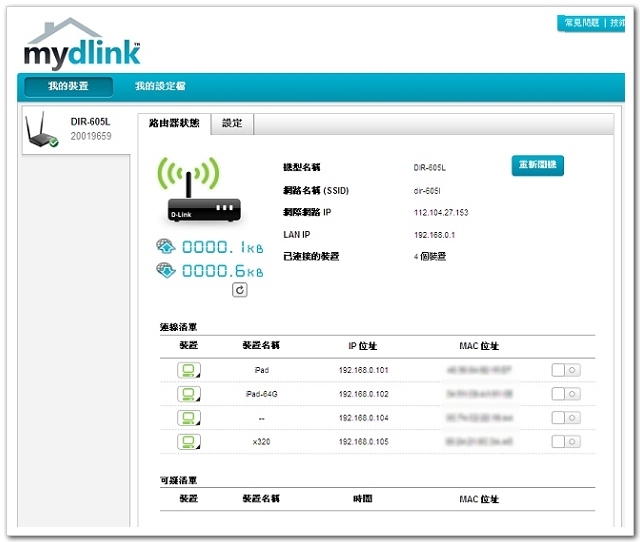Switch to the 設定 tab

232,123
